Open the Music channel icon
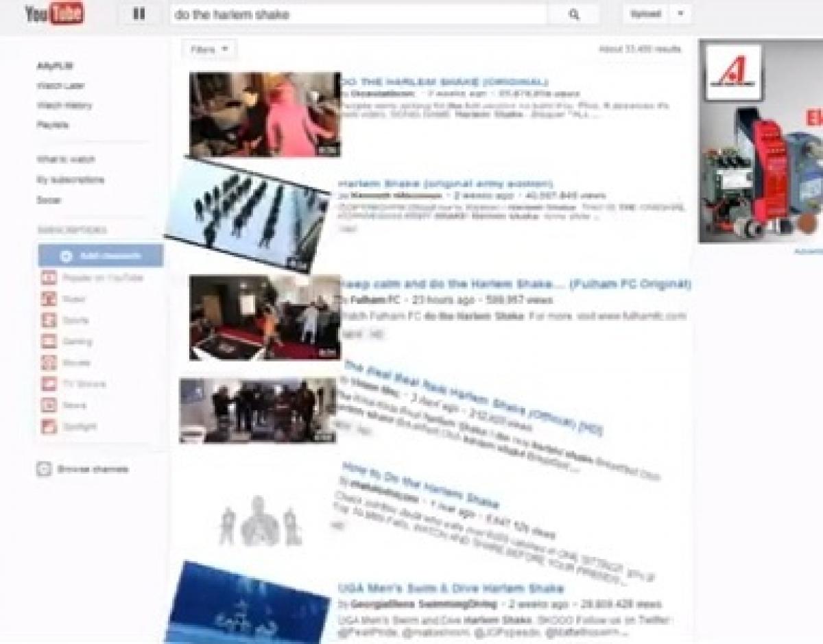The height and width of the screenshot is (644, 823). 49,299
